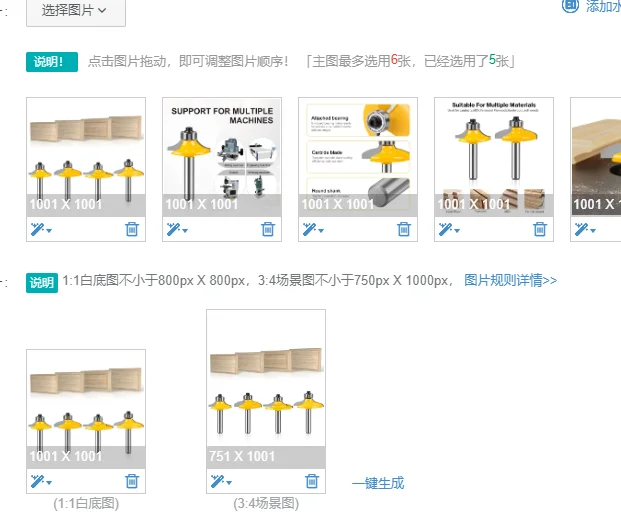
Task: Open magic edit wand on first main image
Action: tap(41, 229)
